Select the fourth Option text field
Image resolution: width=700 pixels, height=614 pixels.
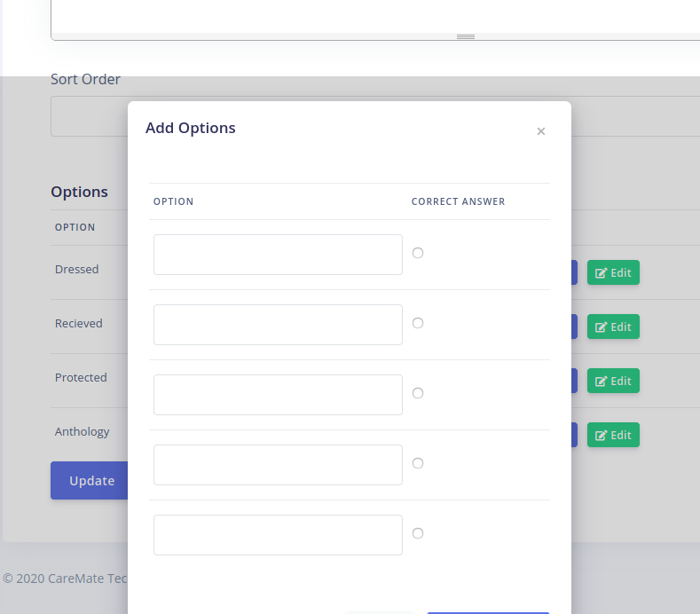[x=278, y=465]
